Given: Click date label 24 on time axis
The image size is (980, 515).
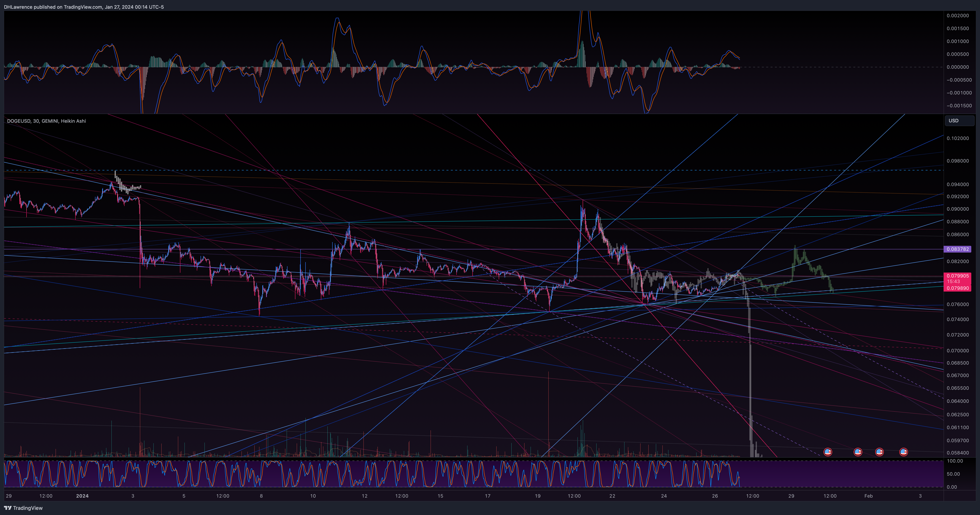Looking at the screenshot, I should [664, 496].
